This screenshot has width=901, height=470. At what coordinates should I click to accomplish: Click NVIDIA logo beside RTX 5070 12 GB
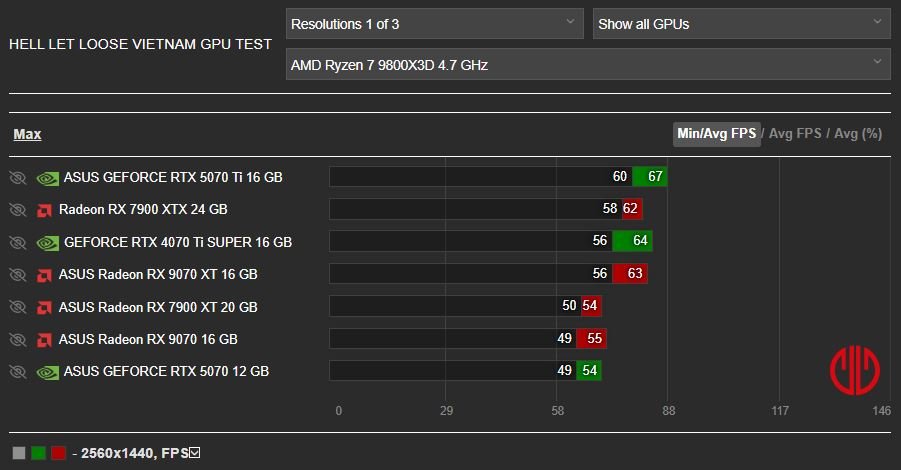tap(48, 373)
